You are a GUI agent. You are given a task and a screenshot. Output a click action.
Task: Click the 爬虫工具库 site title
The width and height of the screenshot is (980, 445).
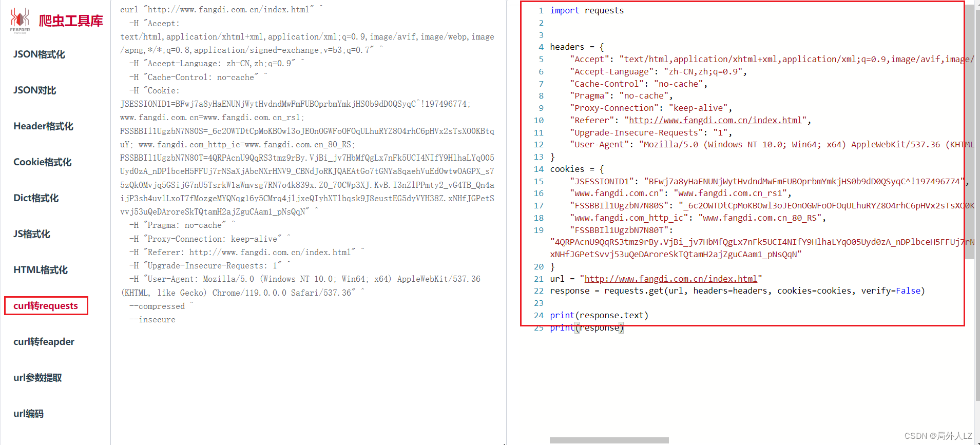coord(71,21)
